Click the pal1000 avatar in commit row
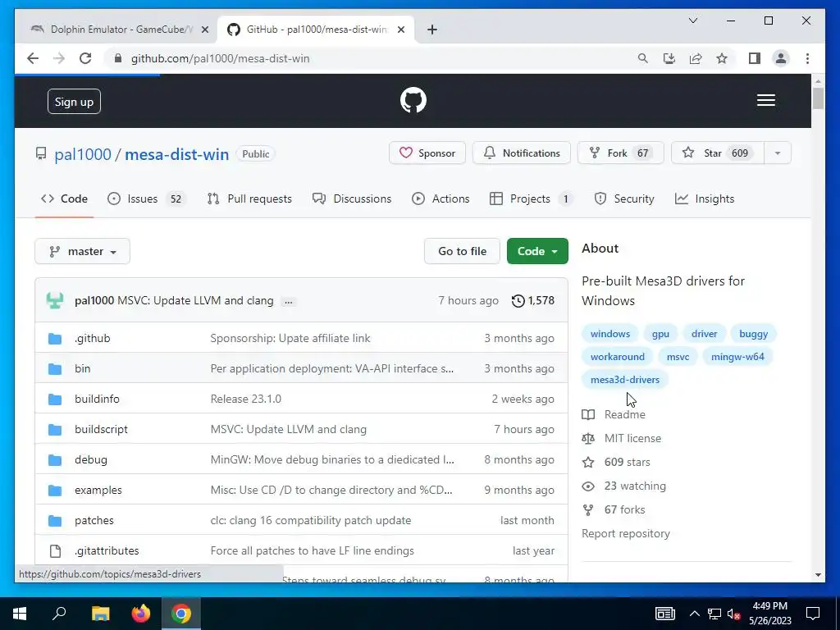This screenshot has width=840, height=630. (x=55, y=300)
